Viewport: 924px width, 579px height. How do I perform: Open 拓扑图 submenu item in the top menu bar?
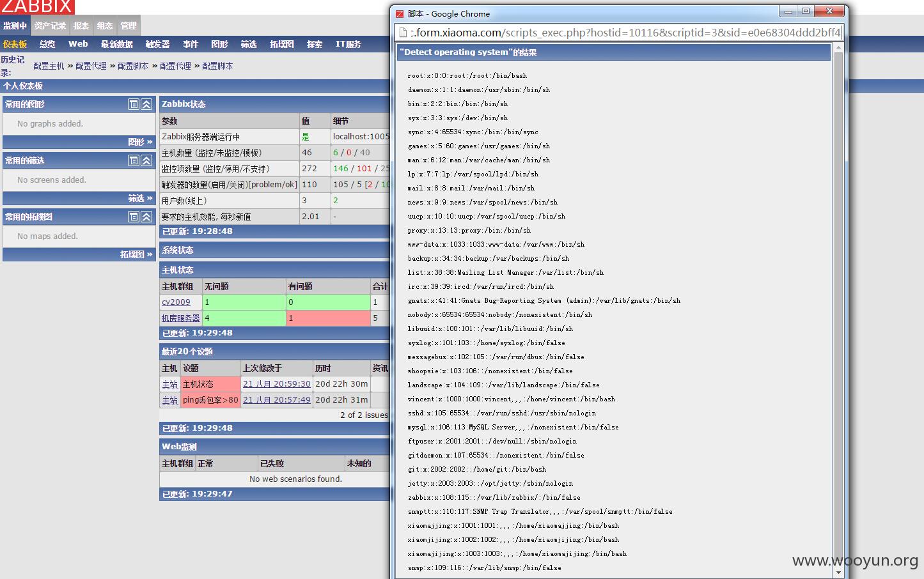click(x=282, y=44)
